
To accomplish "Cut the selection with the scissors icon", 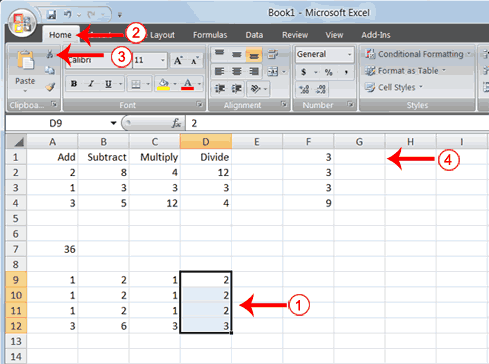I will click(50, 54).
